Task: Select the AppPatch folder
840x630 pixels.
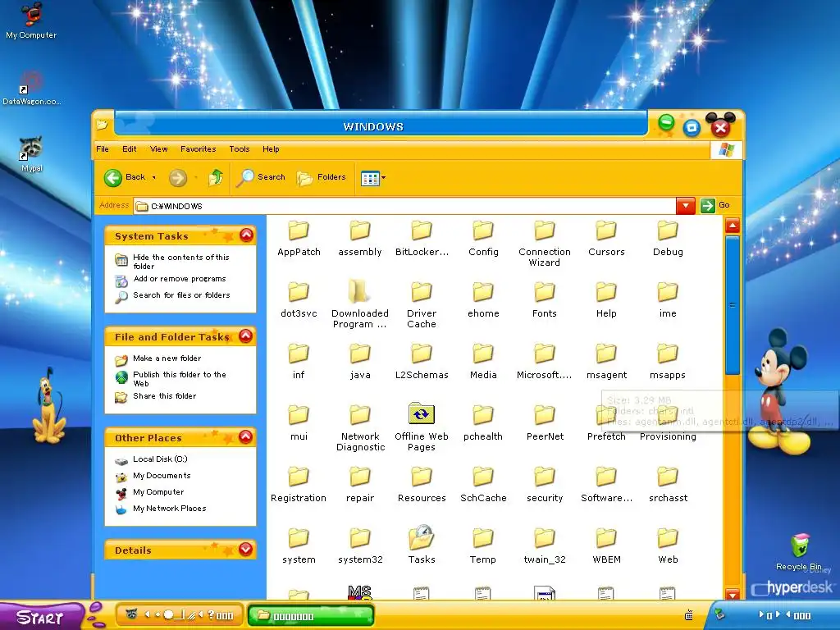Action: click(x=299, y=239)
